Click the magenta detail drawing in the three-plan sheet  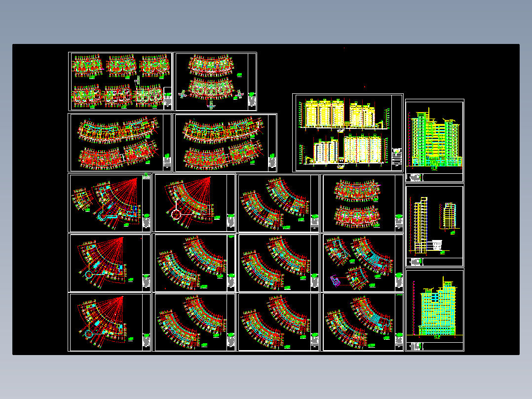click(x=335, y=281)
